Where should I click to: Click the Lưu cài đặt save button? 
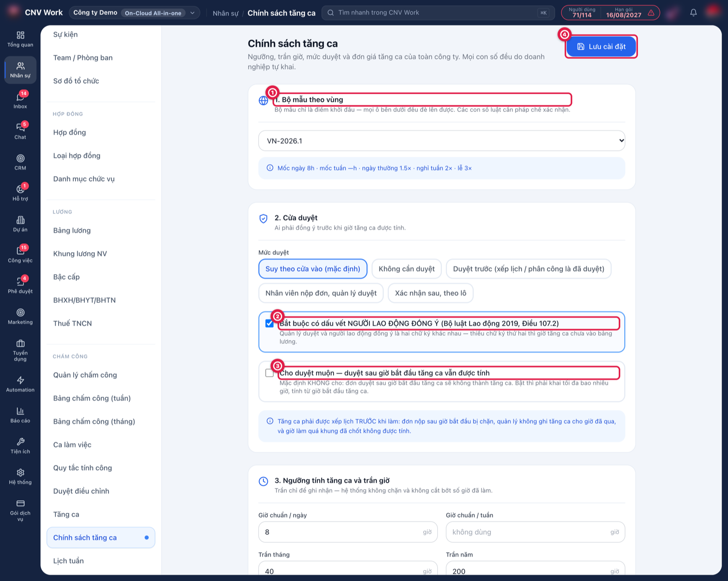601,46
